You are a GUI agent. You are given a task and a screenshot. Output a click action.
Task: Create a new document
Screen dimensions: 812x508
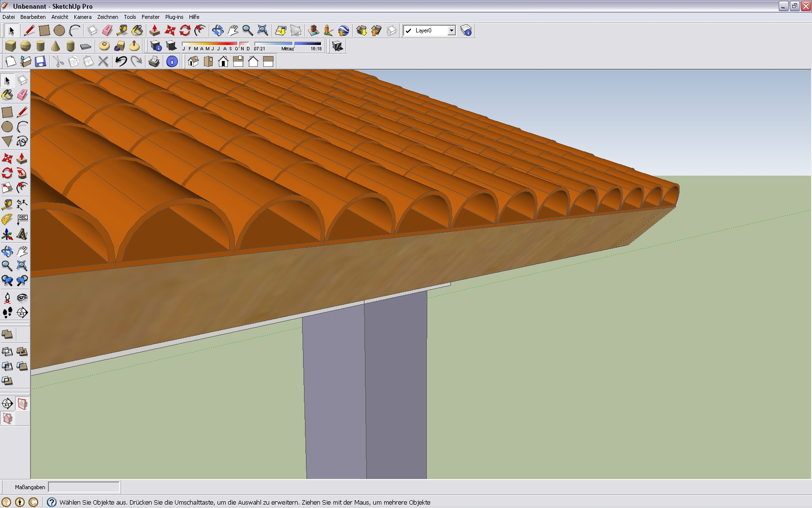(x=11, y=61)
